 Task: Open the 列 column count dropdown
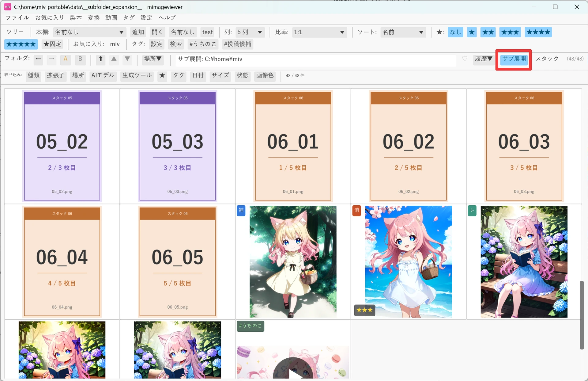click(x=250, y=32)
